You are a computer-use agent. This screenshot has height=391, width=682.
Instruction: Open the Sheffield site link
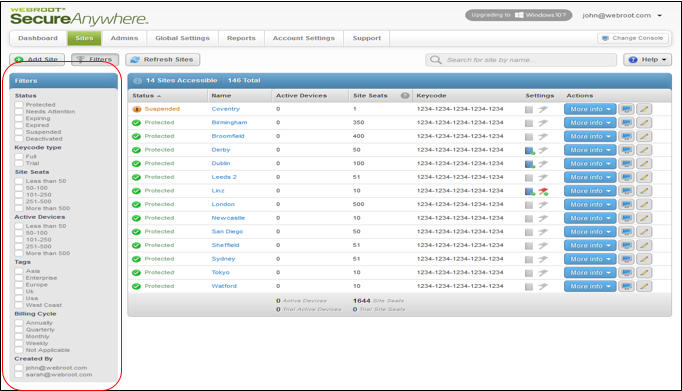[225, 245]
